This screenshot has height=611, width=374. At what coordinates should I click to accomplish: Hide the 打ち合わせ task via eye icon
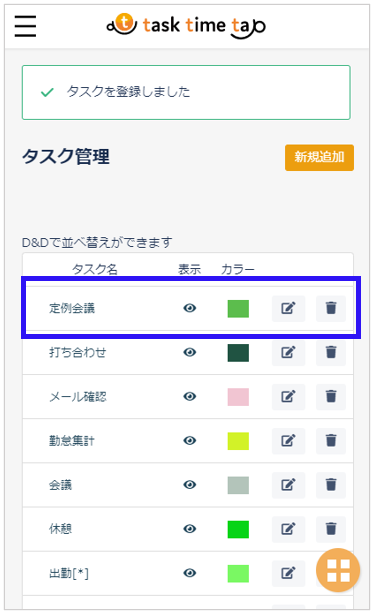tap(190, 352)
